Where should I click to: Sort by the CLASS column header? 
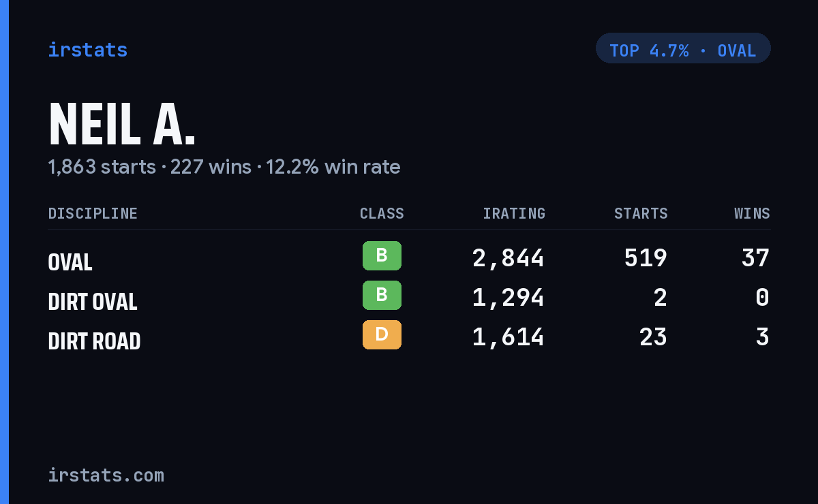382,213
